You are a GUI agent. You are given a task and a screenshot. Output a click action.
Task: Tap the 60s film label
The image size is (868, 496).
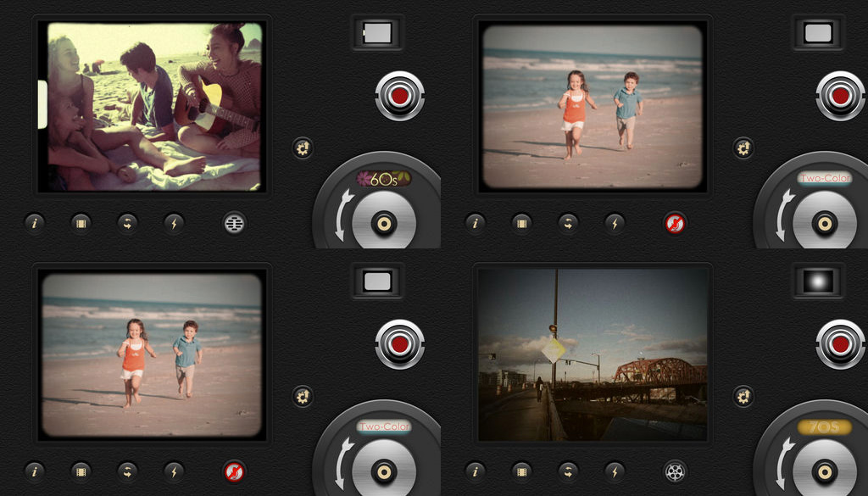point(384,178)
